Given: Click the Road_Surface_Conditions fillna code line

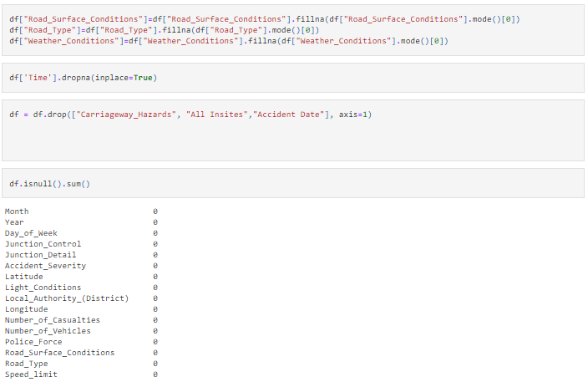Looking at the screenshot, I should pos(265,19).
